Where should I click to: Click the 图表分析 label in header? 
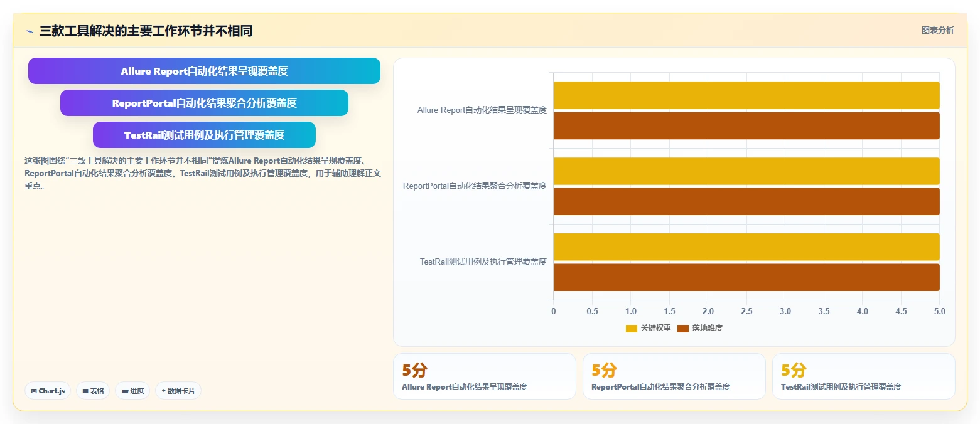pyautogui.click(x=937, y=31)
